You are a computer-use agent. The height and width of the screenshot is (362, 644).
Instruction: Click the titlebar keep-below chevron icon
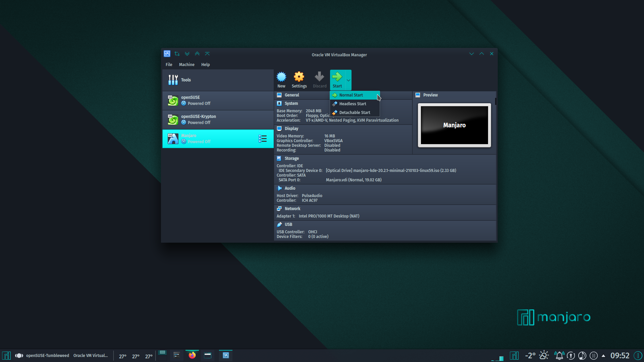pos(187,54)
